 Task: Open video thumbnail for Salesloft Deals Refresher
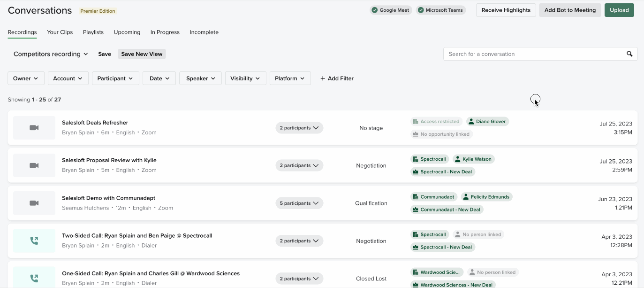tap(34, 128)
